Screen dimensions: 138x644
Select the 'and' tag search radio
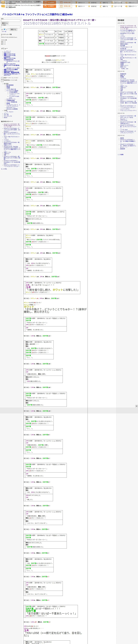click(x=5, y=29)
